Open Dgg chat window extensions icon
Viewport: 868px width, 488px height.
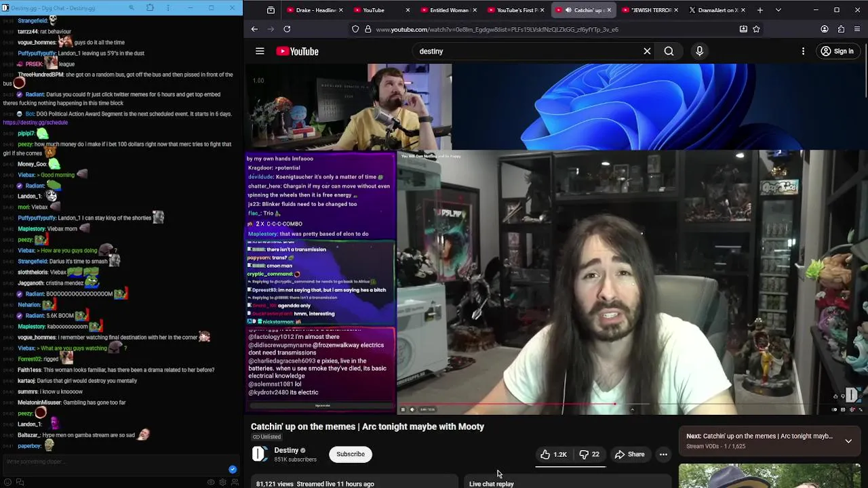click(150, 8)
